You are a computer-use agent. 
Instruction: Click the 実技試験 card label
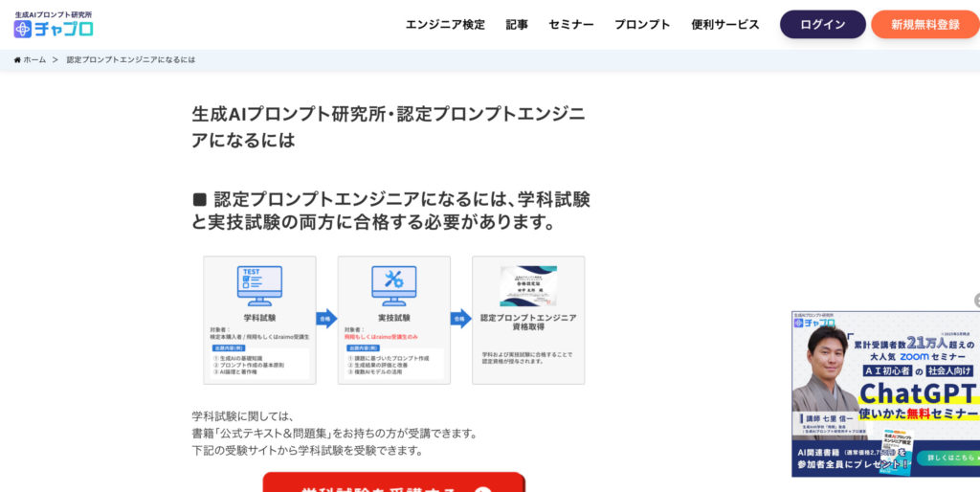click(393, 318)
